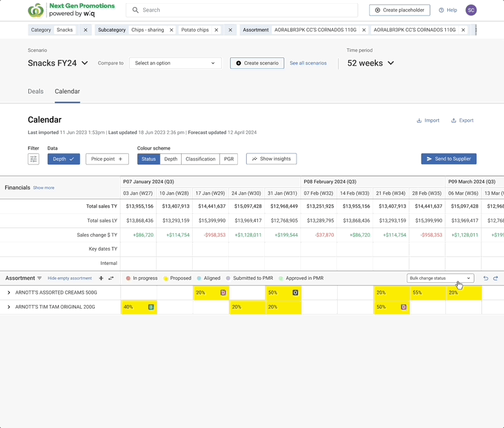504x428 pixels.
Task: Click D badge on Tim Tam 21 Feb
Action: 403,307
